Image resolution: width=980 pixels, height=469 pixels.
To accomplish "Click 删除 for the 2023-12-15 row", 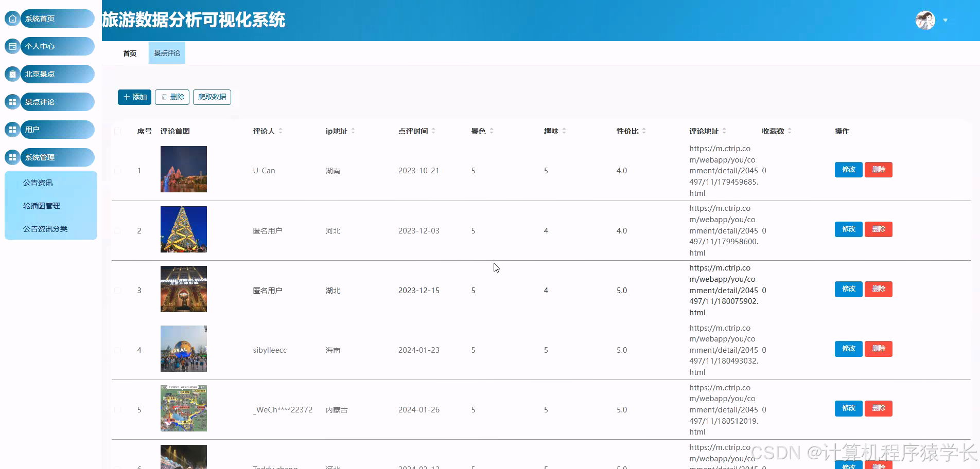I will pos(879,289).
